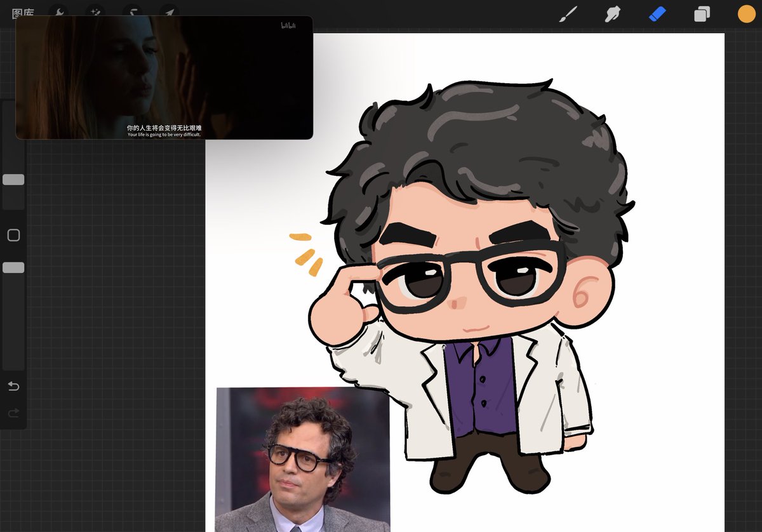Image resolution: width=762 pixels, height=532 pixels.
Task: Open the Layers panel
Action: (702, 14)
